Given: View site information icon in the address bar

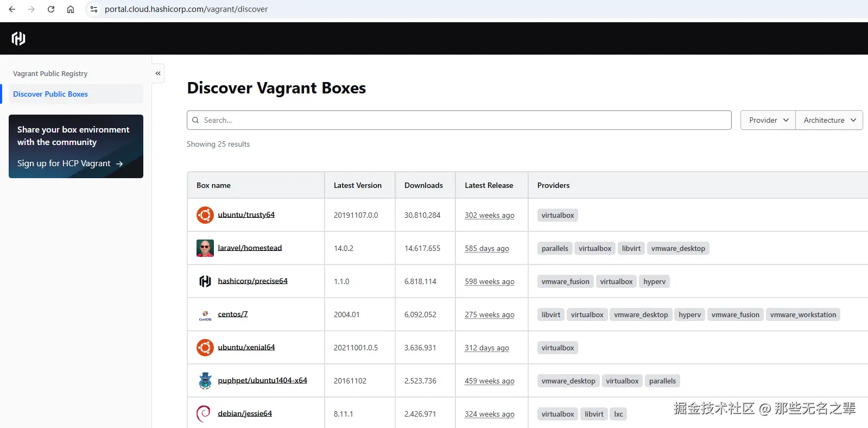Looking at the screenshot, I should point(94,9).
